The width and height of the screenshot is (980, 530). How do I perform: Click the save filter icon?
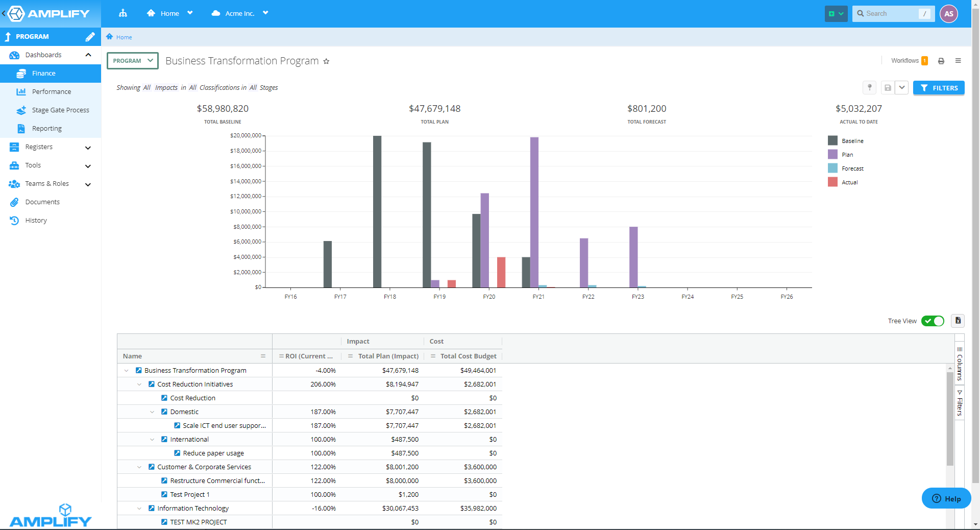888,88
